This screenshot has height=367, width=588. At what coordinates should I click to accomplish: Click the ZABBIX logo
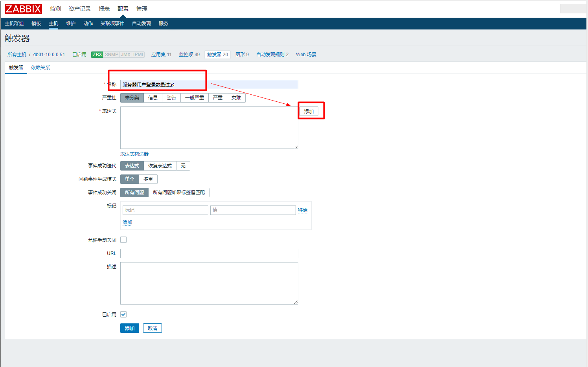(x=23, y=9)
